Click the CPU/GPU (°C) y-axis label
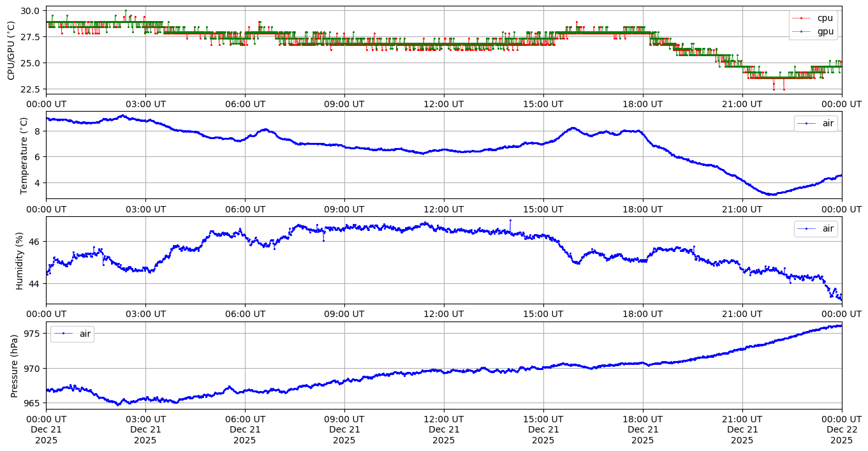Image resolution: width=868 pixels, height=451 pixels. pyautogui.click(x=11, y=50)
